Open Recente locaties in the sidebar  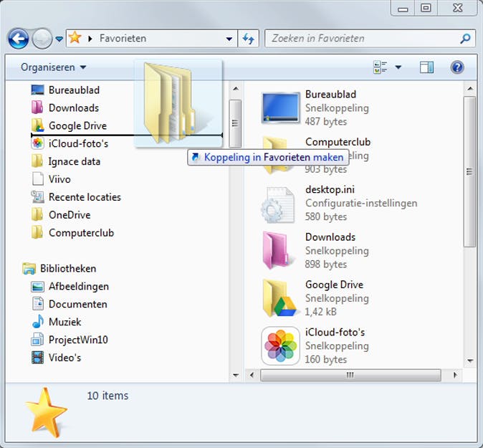pos(85,197)
